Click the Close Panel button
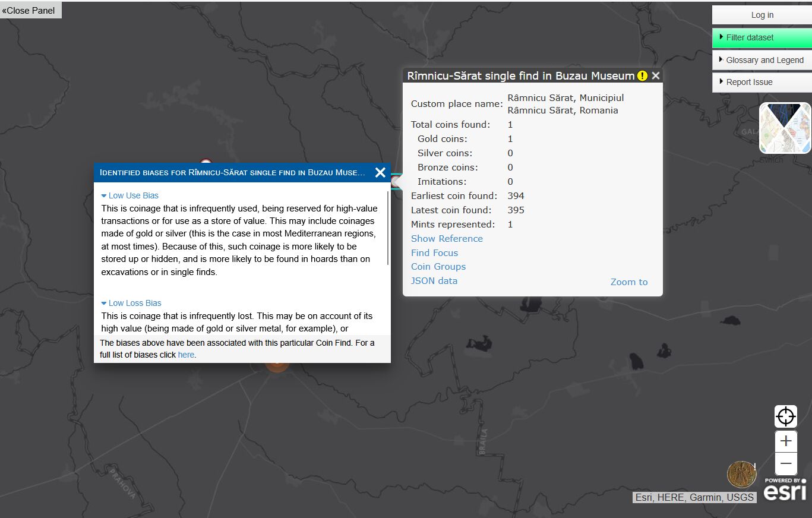The height and width of the screenshot is (518, 812). 30,10
